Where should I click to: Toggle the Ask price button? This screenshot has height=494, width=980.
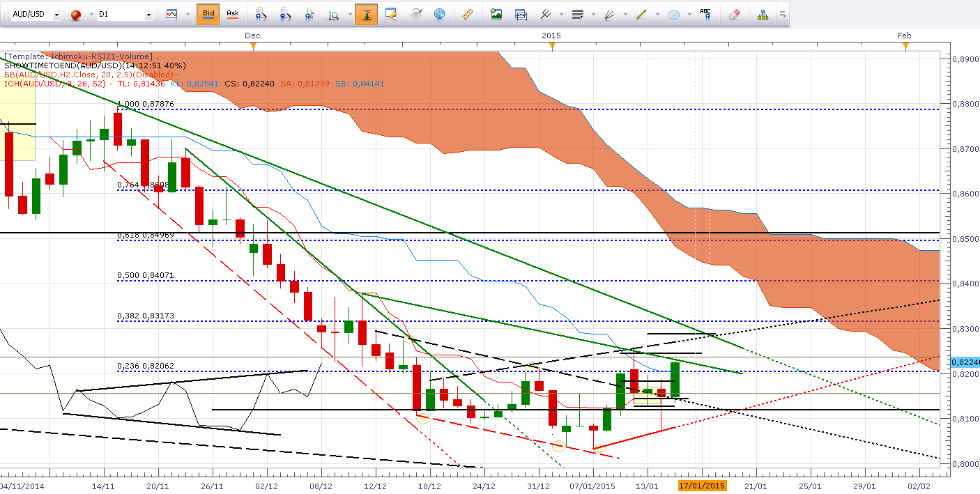[233, 13]
